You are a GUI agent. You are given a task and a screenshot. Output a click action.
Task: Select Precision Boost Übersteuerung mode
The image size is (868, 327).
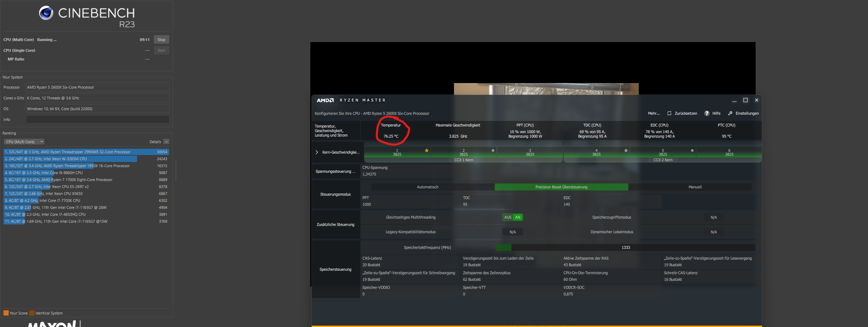[561, 187]
